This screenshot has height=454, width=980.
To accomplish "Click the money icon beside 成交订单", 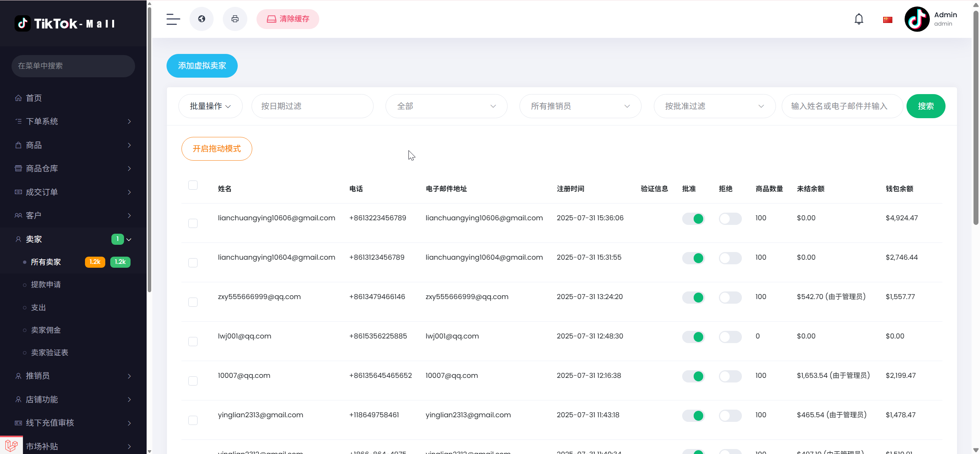I will 18,192.
